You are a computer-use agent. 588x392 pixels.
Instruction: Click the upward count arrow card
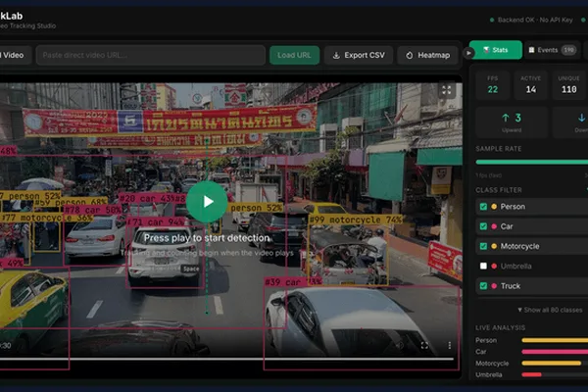coord(512,122)
